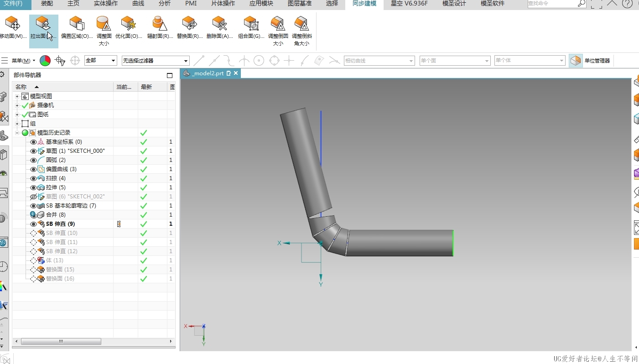
Task: Open the 单个体 body rule dropdown
Action: (x=530, y=60)
